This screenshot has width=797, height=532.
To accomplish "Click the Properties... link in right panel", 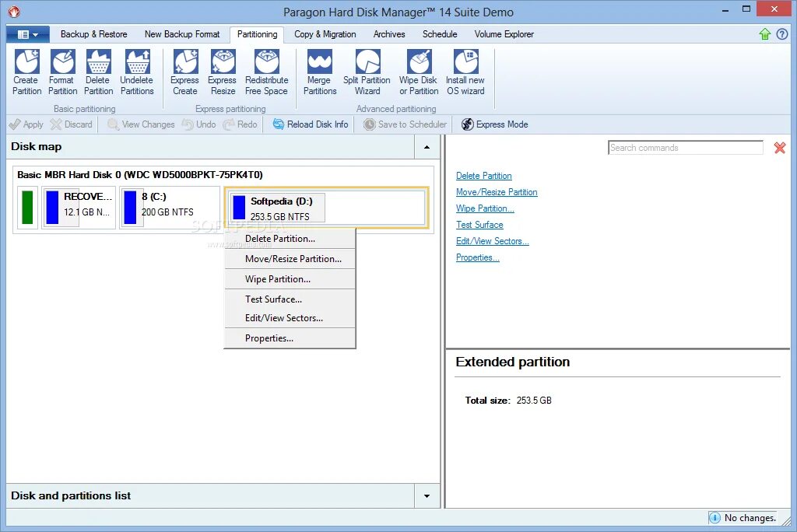I will (x=478, y=257).
